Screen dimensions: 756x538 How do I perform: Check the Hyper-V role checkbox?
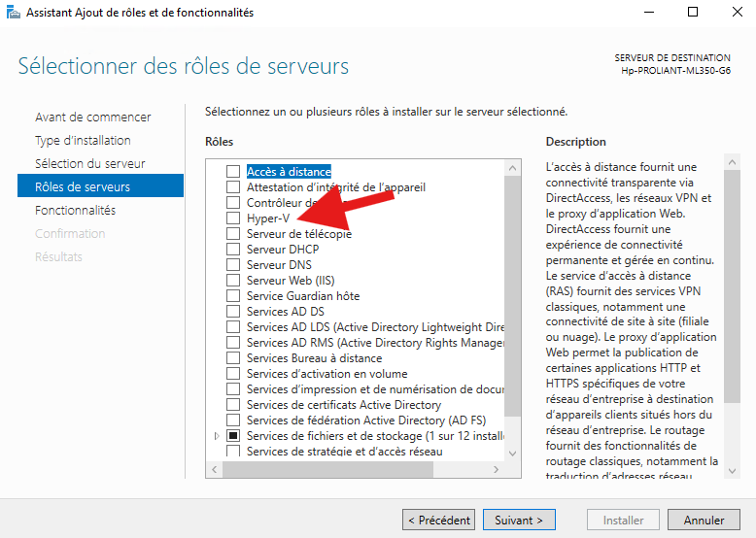pos(232,219)
